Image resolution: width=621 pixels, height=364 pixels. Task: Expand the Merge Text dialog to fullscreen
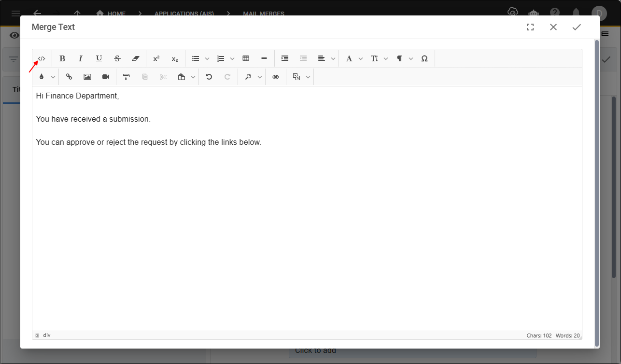click(530, 28)
